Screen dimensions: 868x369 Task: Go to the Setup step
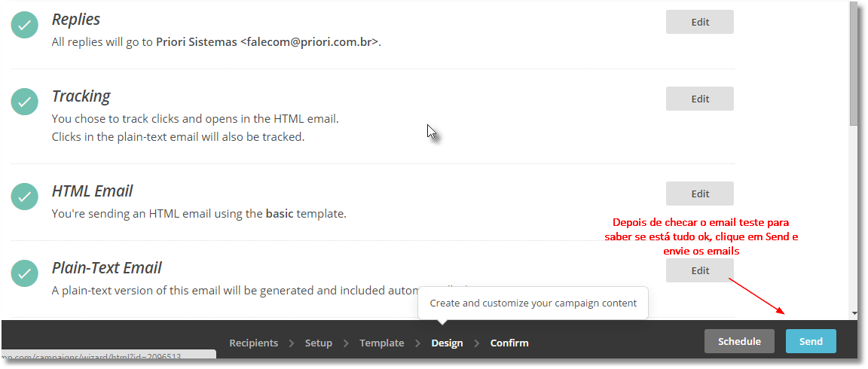point(318,343)
